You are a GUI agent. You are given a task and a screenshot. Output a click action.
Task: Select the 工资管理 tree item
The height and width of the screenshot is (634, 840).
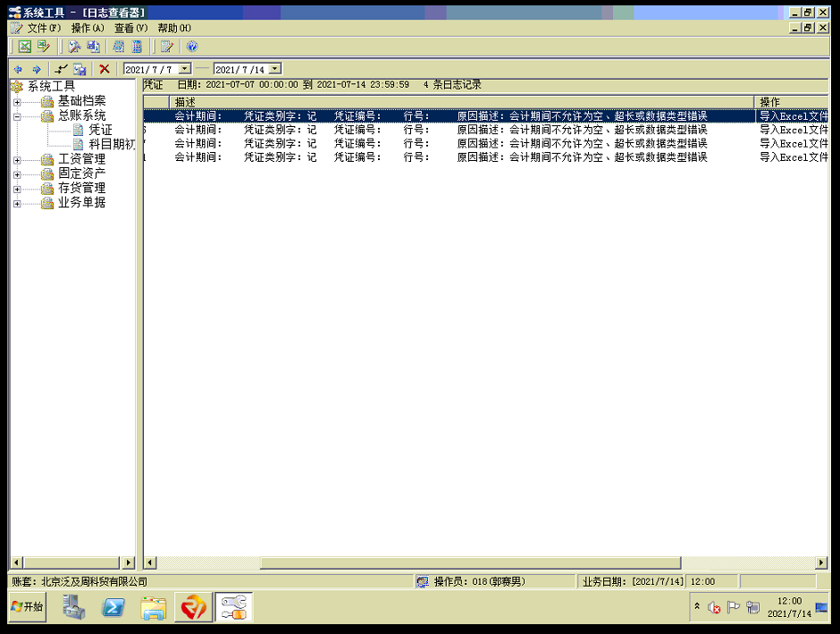coord(81,159)
